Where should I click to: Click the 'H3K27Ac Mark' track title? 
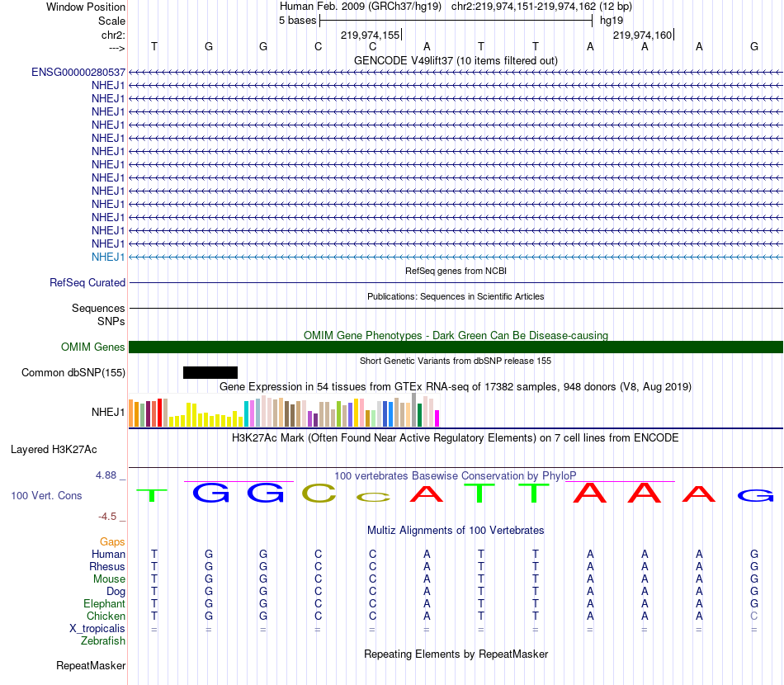click(x=456, y=438)
